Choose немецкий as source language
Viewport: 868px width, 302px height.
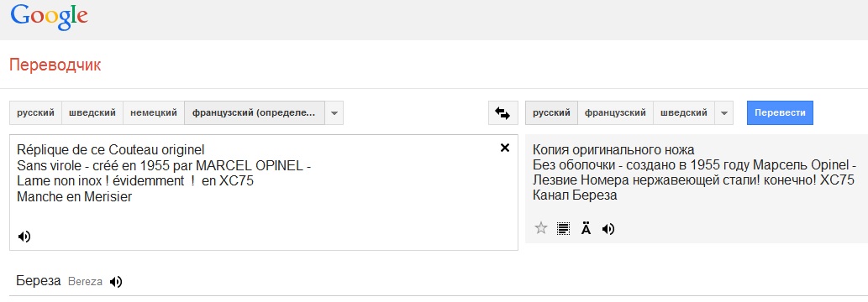click(154, 113)
